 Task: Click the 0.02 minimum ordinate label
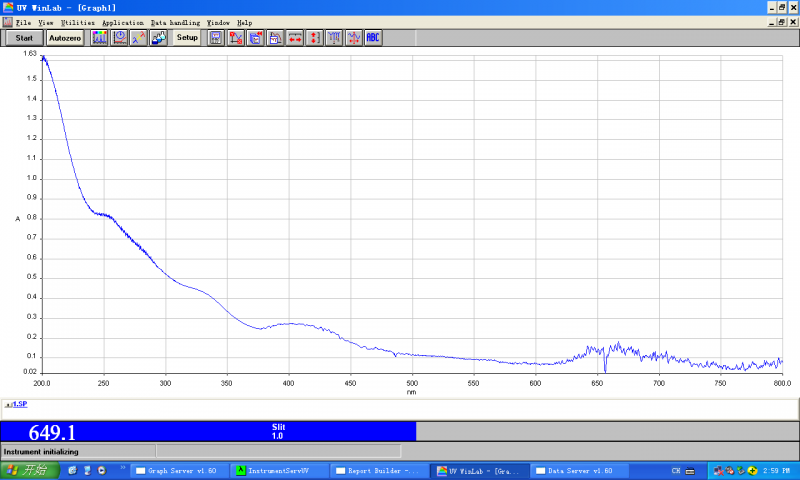[x=30, y=372]
